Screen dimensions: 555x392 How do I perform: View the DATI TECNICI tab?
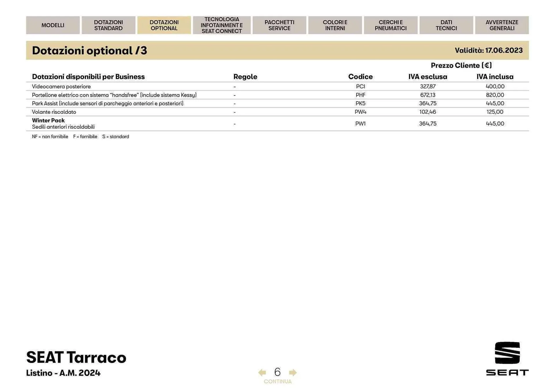point(446,25)
